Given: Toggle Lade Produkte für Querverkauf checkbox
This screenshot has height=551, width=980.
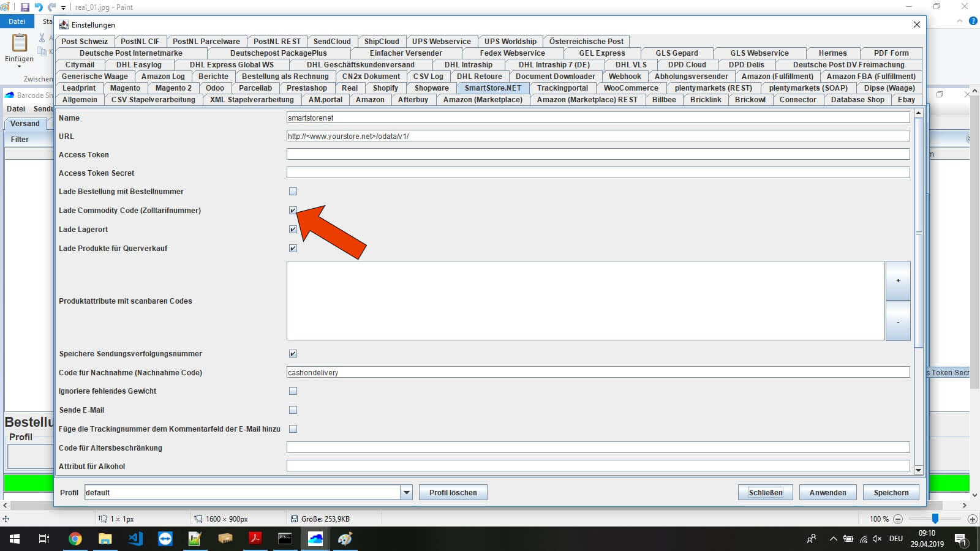Looking at the screenshot, I should click(293, 249).
